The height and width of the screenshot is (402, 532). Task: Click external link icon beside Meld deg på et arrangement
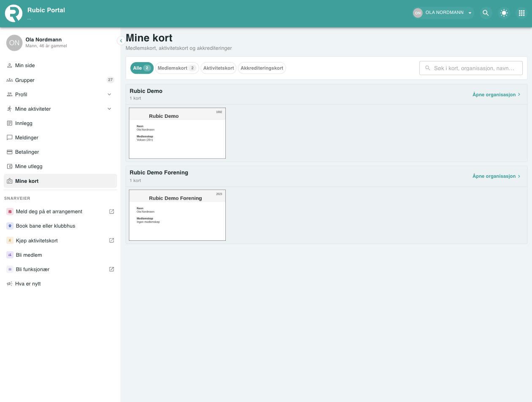112,212
